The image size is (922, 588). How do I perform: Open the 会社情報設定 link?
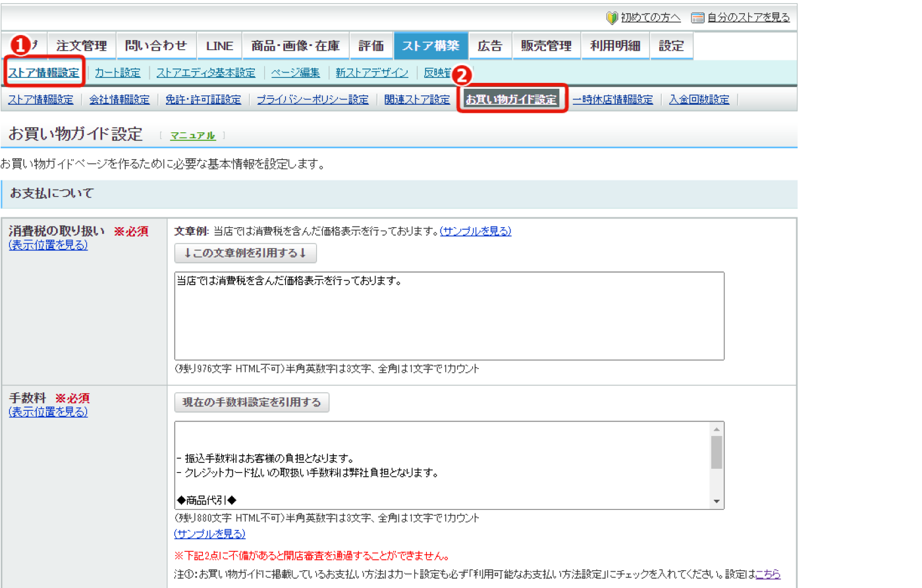pos(120,99)
